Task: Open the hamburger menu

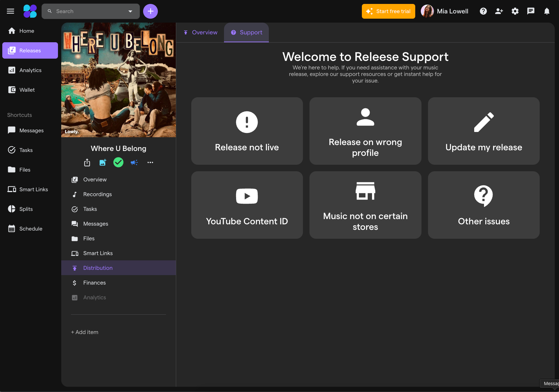Action: click(10, 11)
